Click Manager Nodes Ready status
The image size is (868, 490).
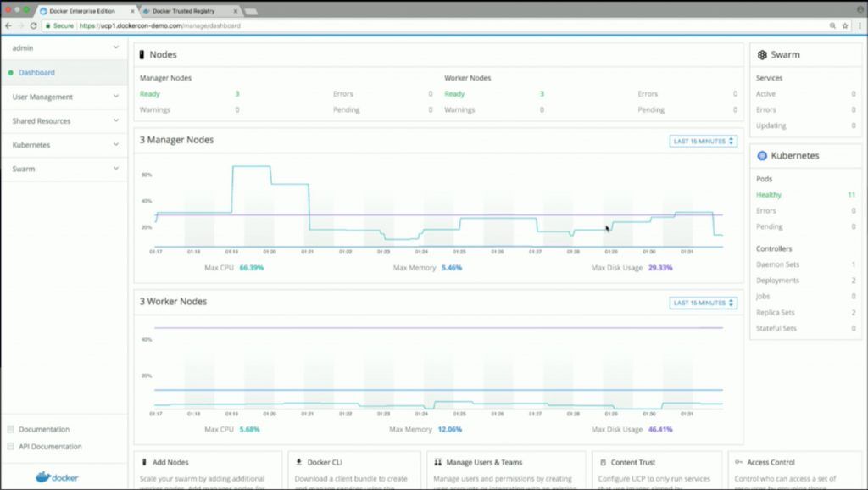click(149, 94)
